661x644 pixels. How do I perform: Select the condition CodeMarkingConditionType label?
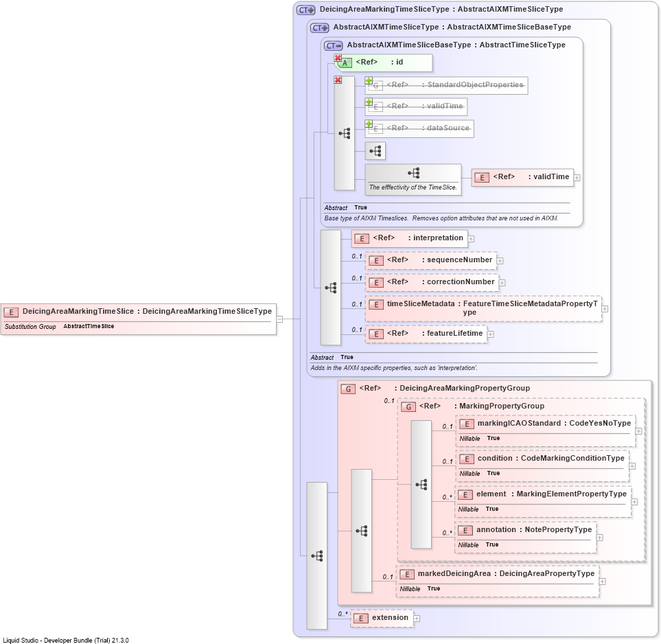[551, 459]
